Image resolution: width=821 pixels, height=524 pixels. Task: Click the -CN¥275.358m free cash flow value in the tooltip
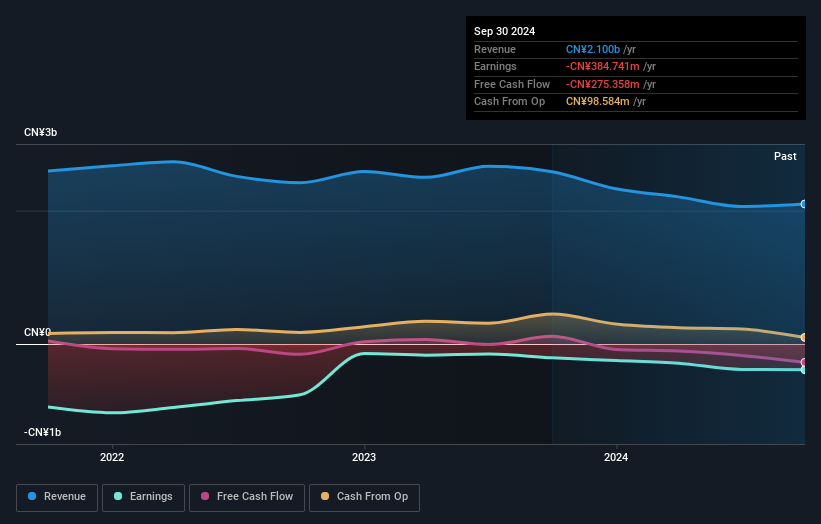(x=602, y=84)
